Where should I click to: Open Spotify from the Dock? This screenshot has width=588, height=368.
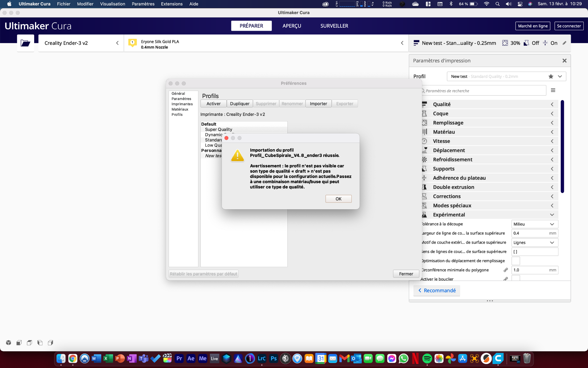427,359
